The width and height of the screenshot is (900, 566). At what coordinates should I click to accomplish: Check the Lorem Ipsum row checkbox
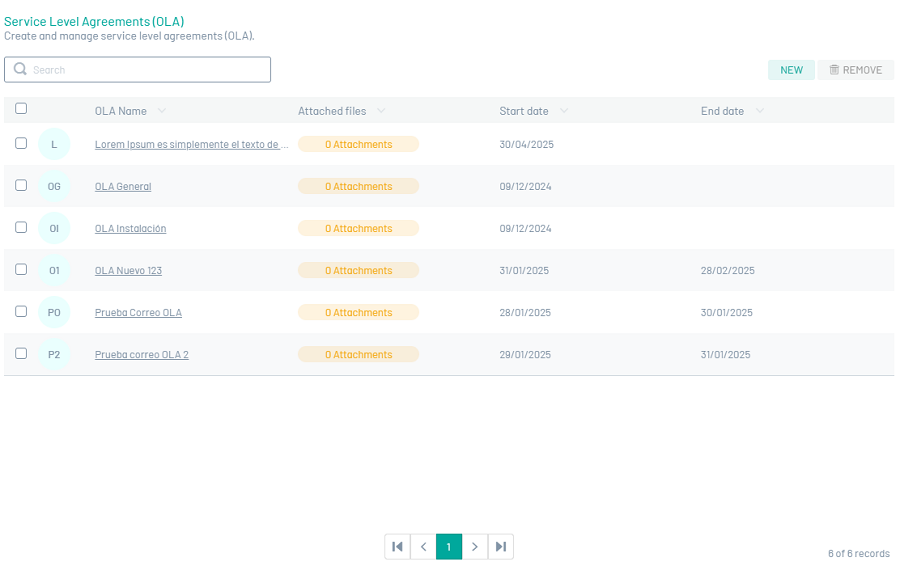point(21,143)
